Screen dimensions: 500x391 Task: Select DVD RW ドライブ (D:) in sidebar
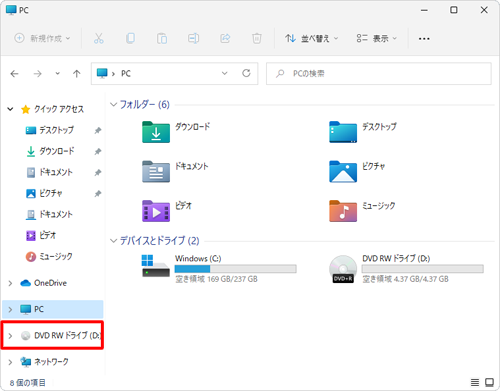point(60,335)
